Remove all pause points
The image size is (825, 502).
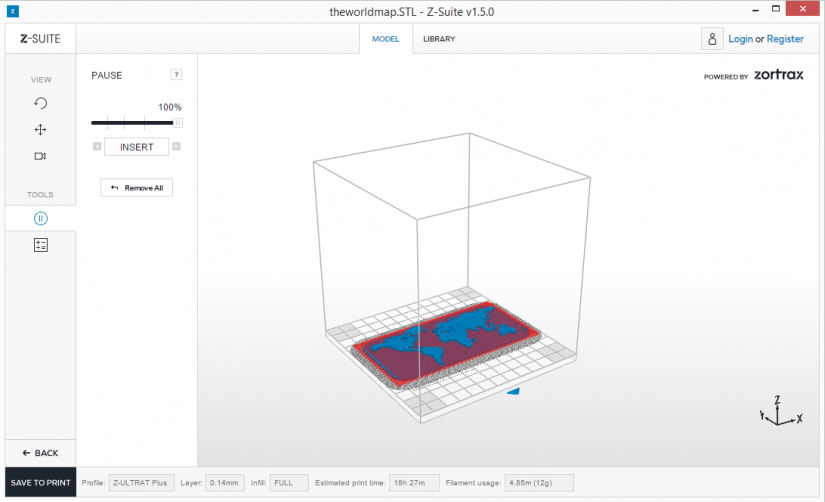pyautogui.click(x=137, y=188)
